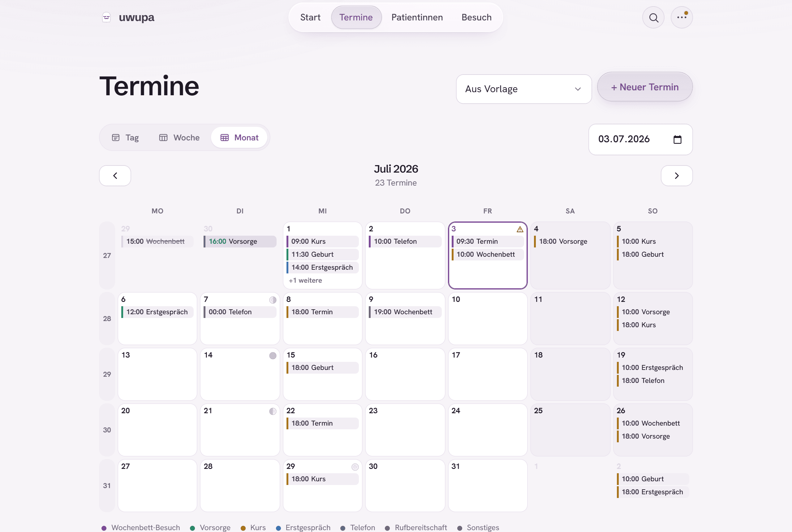Click the calendar picker icon in date field
792x532 pixels.
(x=677, y=139)
